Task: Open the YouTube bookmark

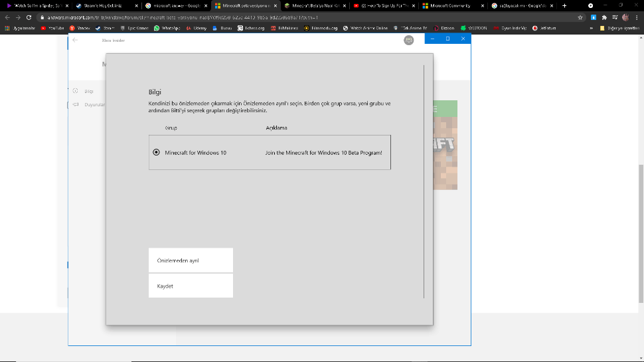Action: pyautogui.click(x=52, y=29)
